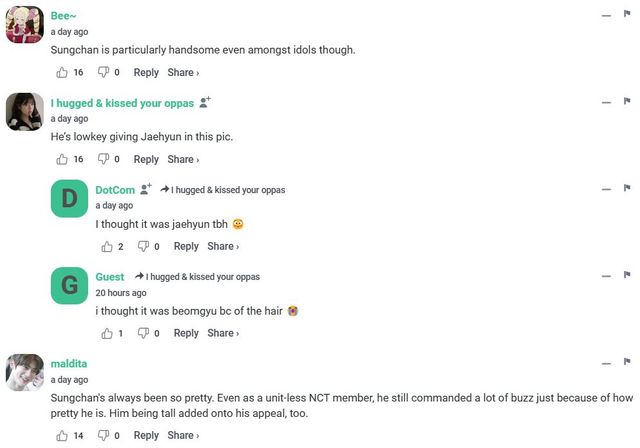Screen dimensions: 640x448
Task: Collapse Guest's reply
Action: 606,276
